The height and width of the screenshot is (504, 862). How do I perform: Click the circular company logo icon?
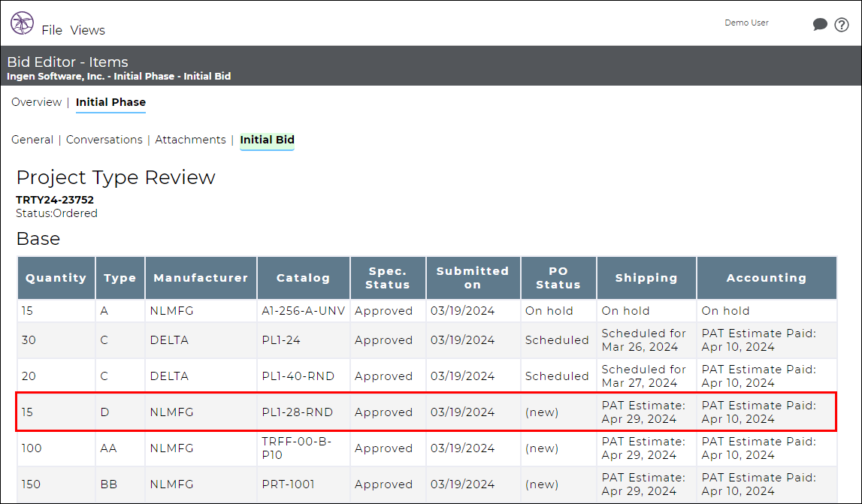tap(22, 23)
